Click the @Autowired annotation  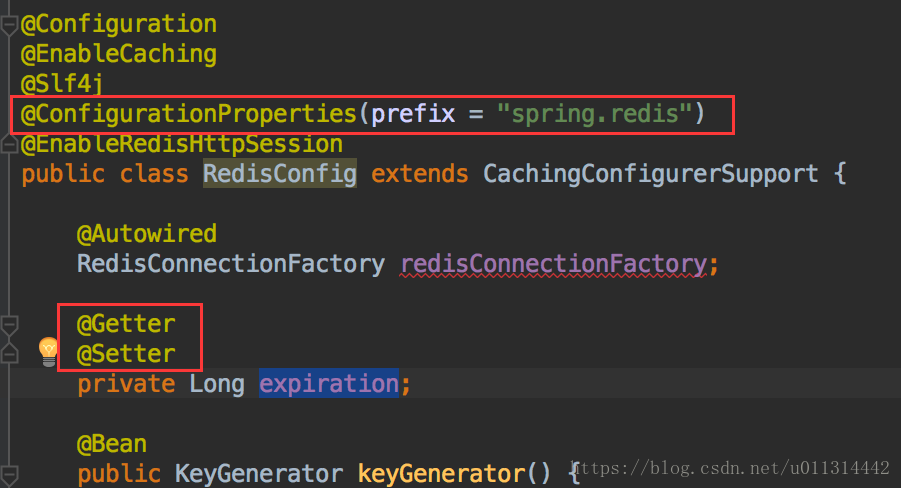147,234
